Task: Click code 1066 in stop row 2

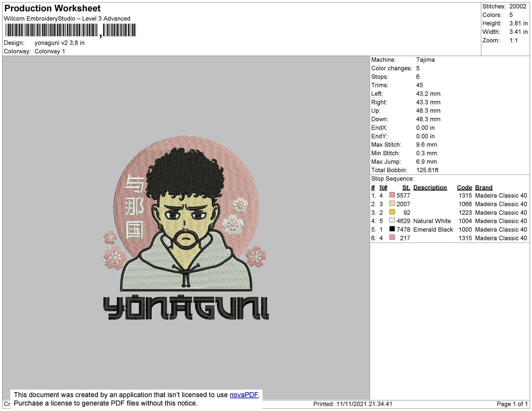Action: pyautogui.click(x=465, y=204)
